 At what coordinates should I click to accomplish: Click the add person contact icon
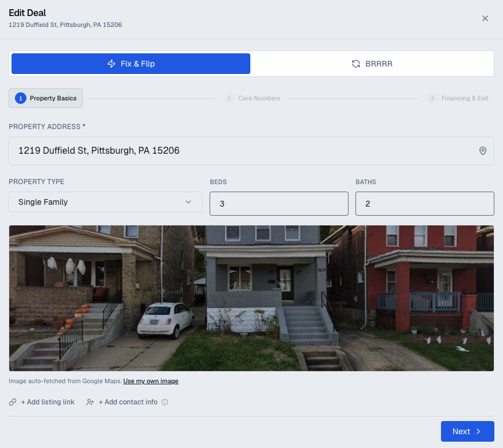pos(90,402)
